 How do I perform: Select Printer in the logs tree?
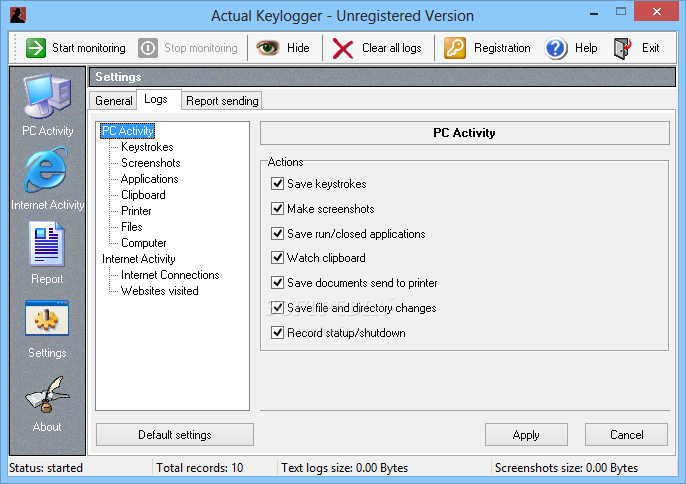point(136,211)
